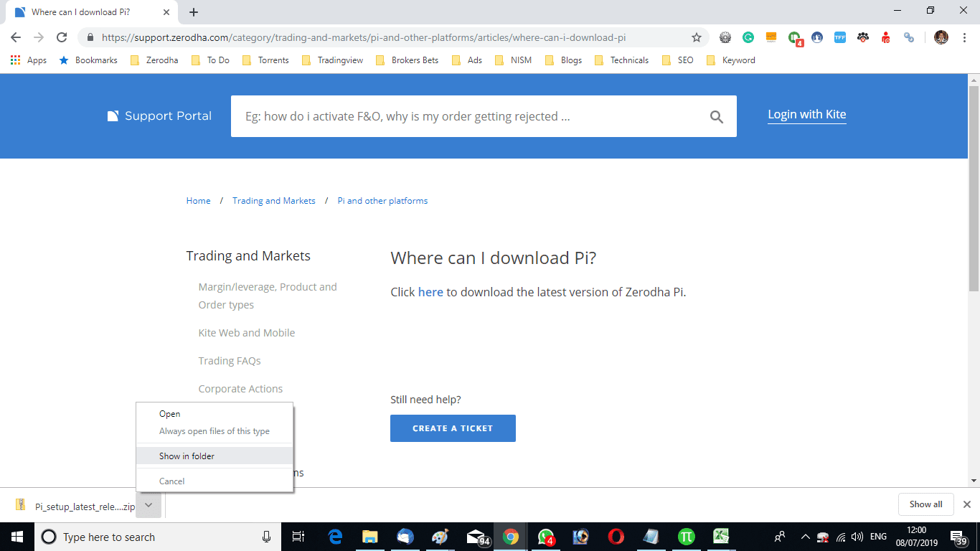
Task: Open the Torrents bookmarks folder
Action: click(265, 60)
